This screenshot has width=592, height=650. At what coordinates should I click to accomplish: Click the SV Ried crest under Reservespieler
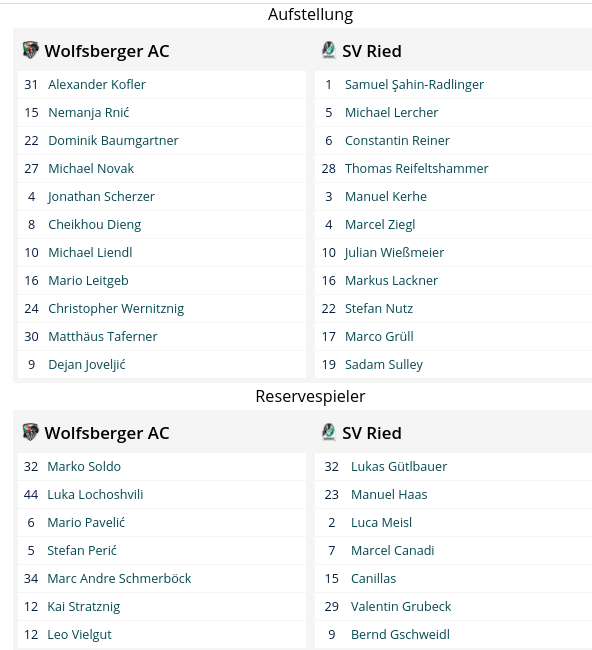click(329, 432)
